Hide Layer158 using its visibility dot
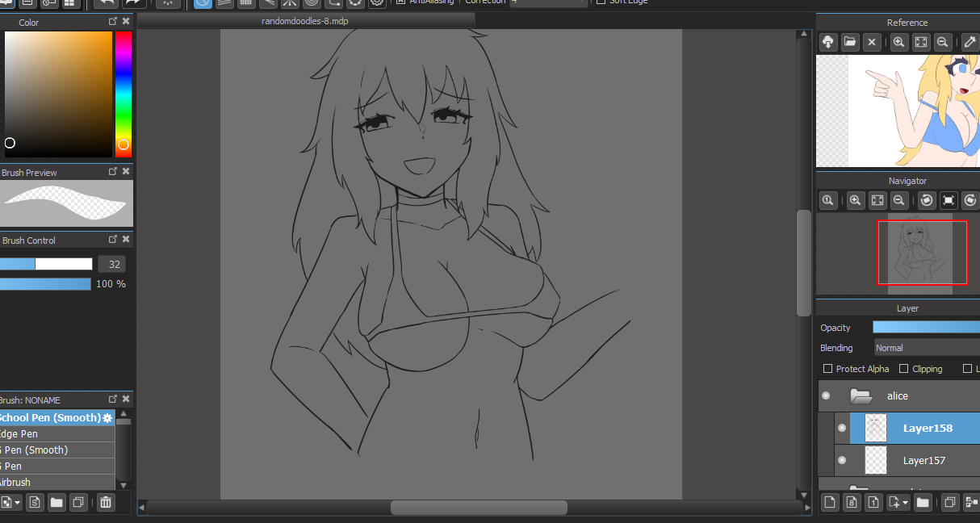980x523 pixels. (842, 429)
